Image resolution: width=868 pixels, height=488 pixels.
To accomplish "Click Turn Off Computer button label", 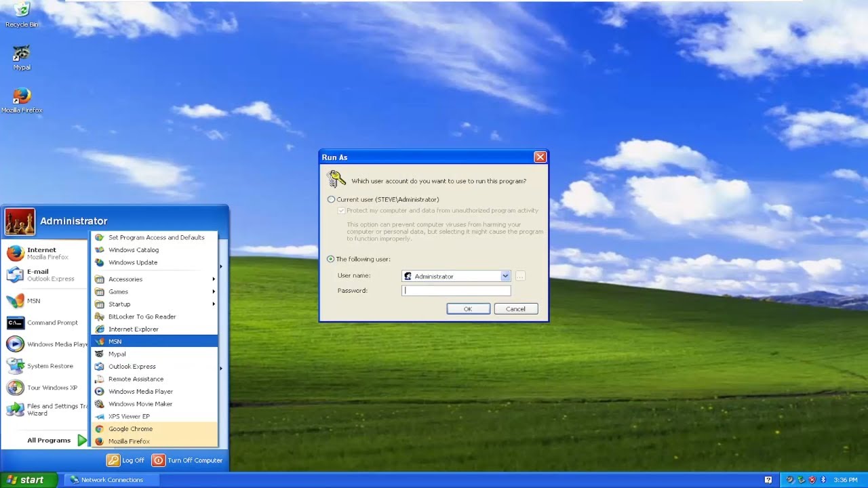I will (x=195, y=460).
